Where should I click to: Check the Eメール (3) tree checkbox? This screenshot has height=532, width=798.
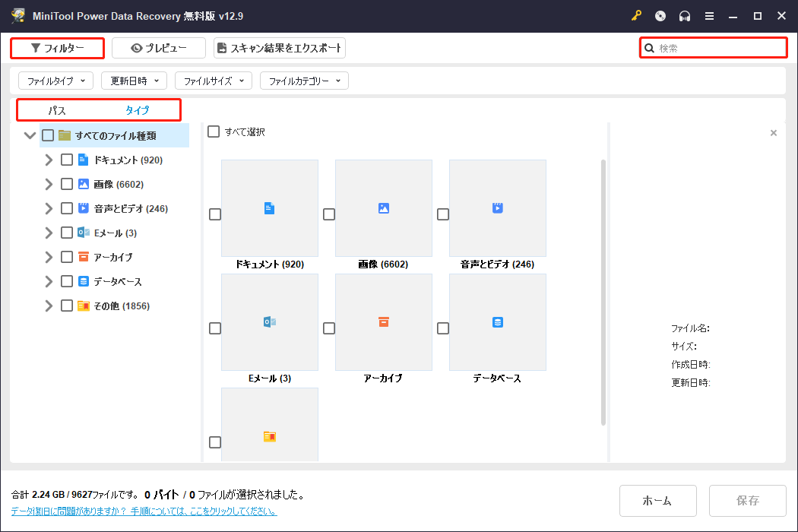click(x=67, y=233)
